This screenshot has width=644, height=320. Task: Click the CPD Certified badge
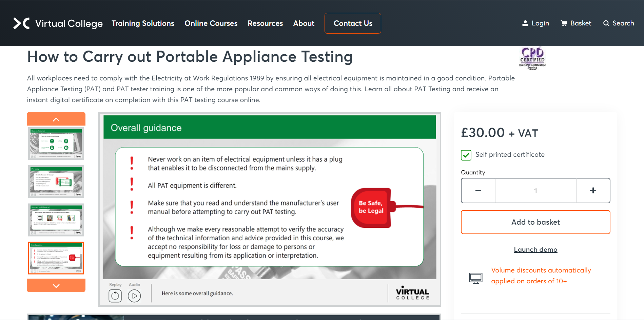532,58
